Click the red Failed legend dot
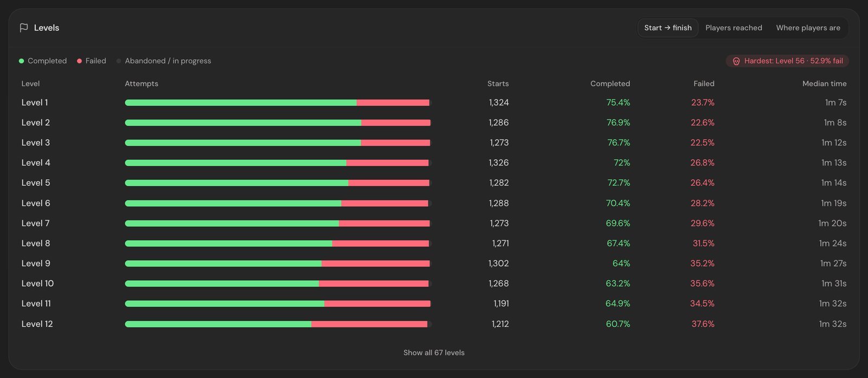This screenshot has width=868, height=378. 79,61
